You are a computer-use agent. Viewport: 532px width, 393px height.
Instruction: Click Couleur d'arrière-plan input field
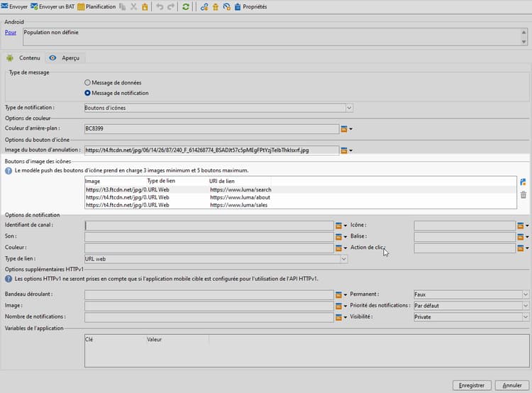[x=211, y=128]
